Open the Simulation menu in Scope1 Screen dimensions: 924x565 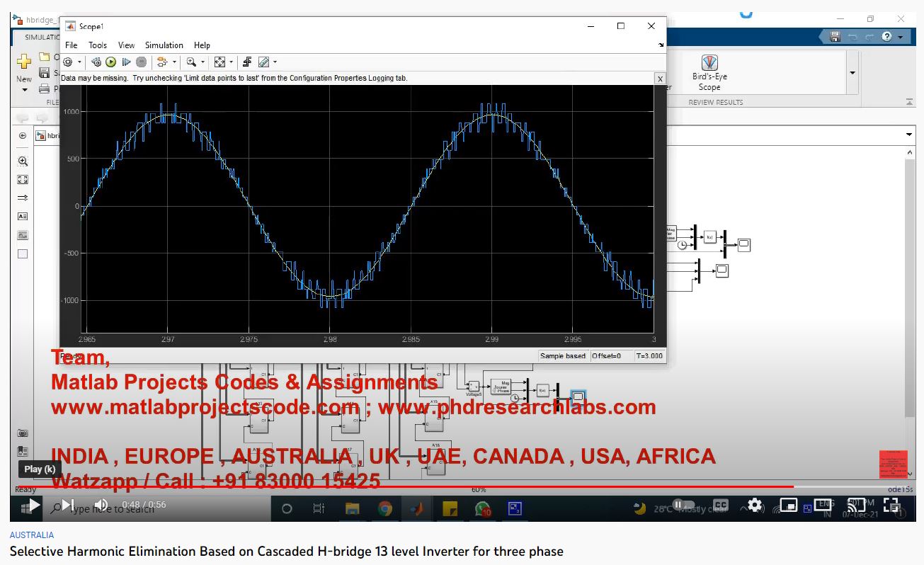164,45
